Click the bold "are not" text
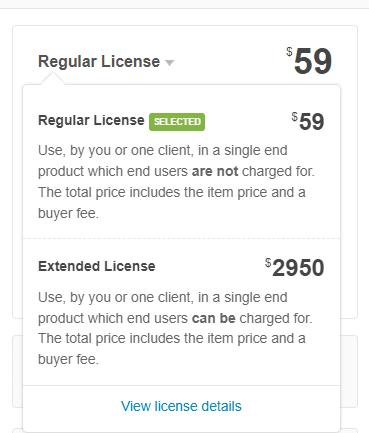 [x=215, y=171]
